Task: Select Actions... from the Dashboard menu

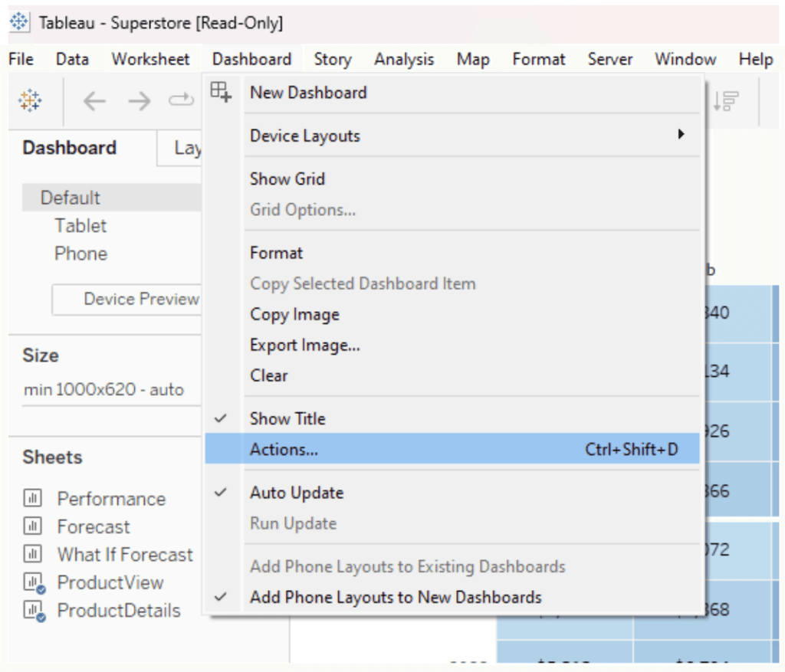Action: [284, 450]
